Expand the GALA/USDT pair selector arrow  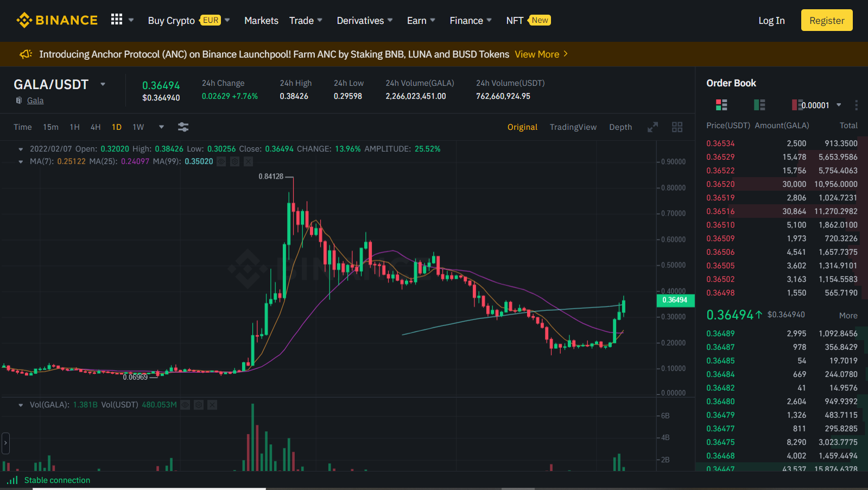(x=103, y=84)
